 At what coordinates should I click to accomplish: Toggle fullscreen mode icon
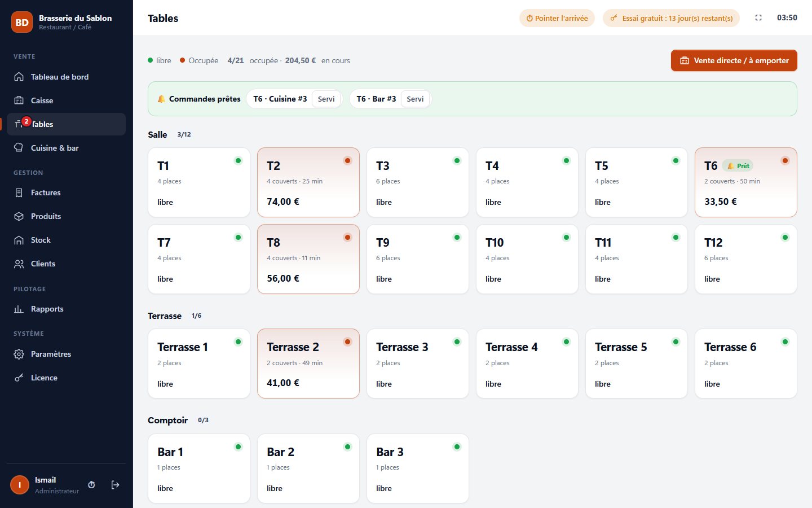pos(758,18)
